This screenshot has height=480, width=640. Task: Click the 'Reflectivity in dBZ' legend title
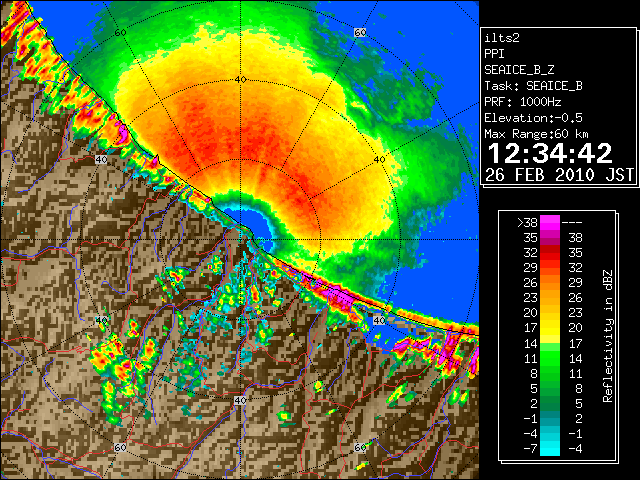pyautogui.click(x=608, y=336)
